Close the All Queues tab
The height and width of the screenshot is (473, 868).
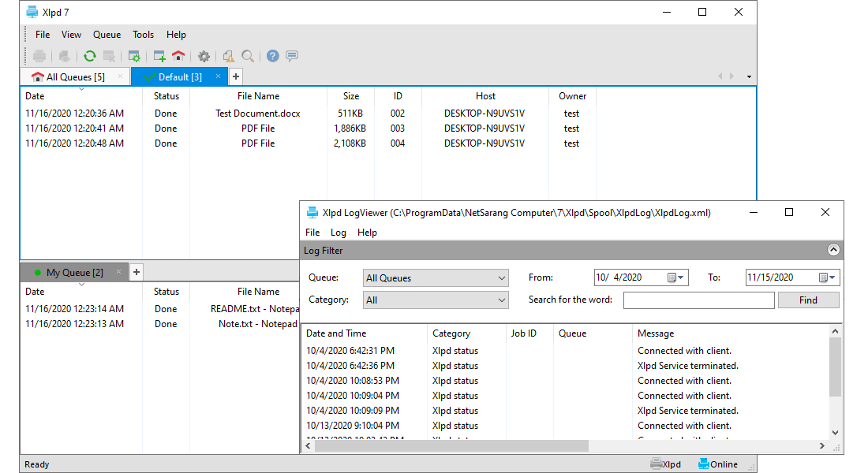[120, 76]
